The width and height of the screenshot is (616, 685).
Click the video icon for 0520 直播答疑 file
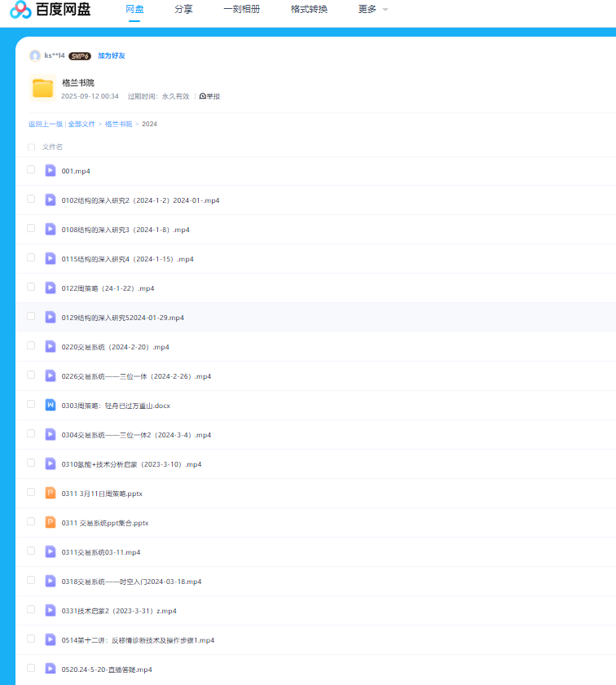point(51,669)
